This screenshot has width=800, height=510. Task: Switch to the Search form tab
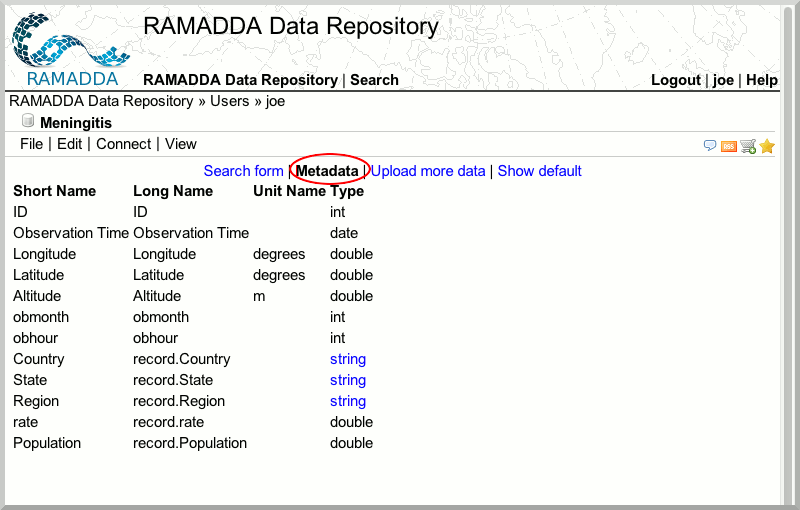243,171
